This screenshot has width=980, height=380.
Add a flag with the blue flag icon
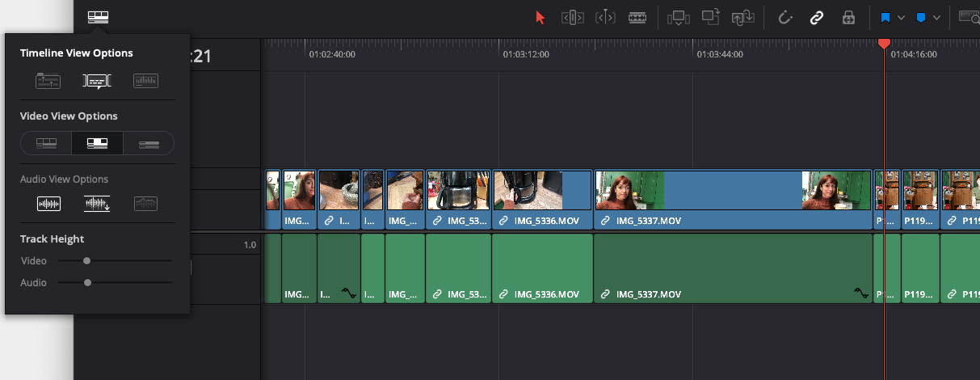tap(885, 17)
